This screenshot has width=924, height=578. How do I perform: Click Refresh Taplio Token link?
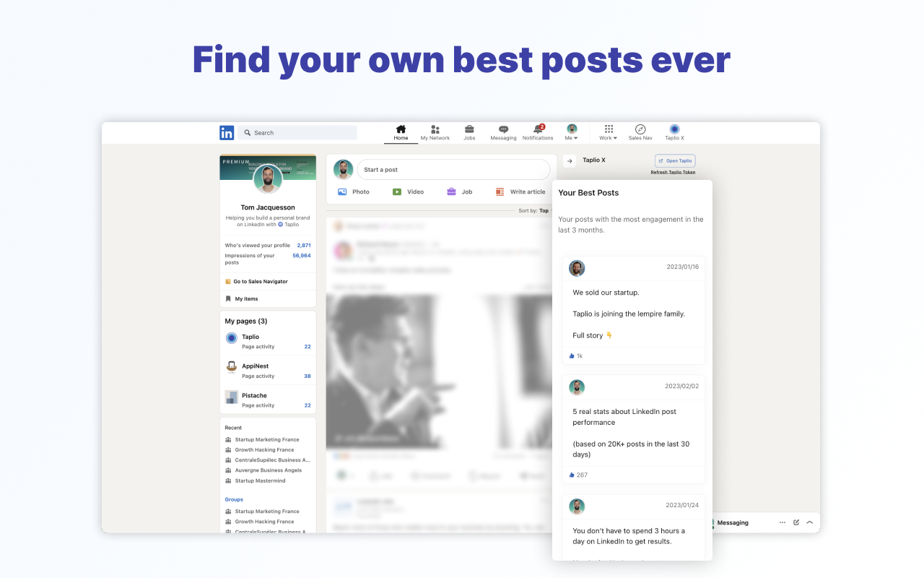point(673,173)
